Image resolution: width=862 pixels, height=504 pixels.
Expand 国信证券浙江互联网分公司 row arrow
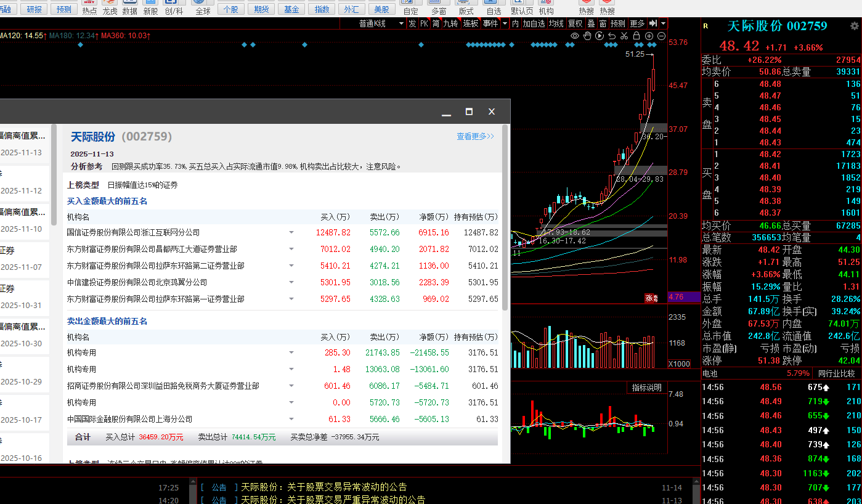[x=291, y=232]
